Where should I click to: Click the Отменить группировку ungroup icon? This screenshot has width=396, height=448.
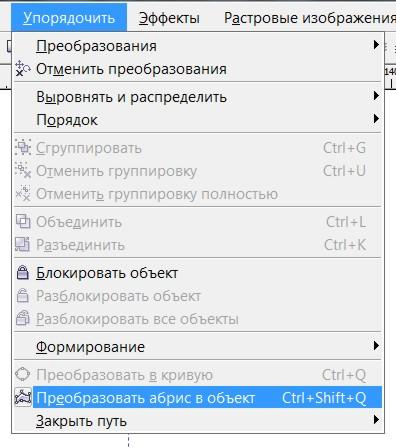pyautogui.click(x=23, y=171)
